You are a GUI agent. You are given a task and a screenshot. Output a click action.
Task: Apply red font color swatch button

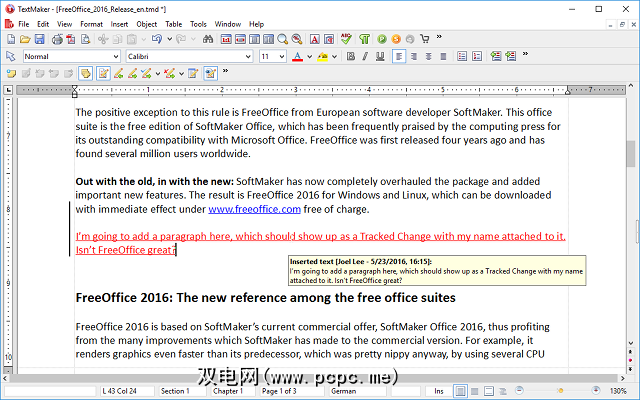298,56
